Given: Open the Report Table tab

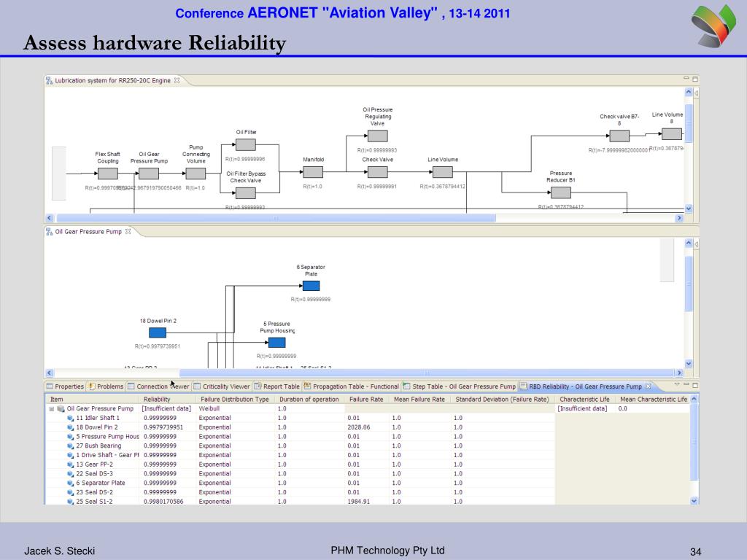Looking at the screenshot, I should (276, 386).
